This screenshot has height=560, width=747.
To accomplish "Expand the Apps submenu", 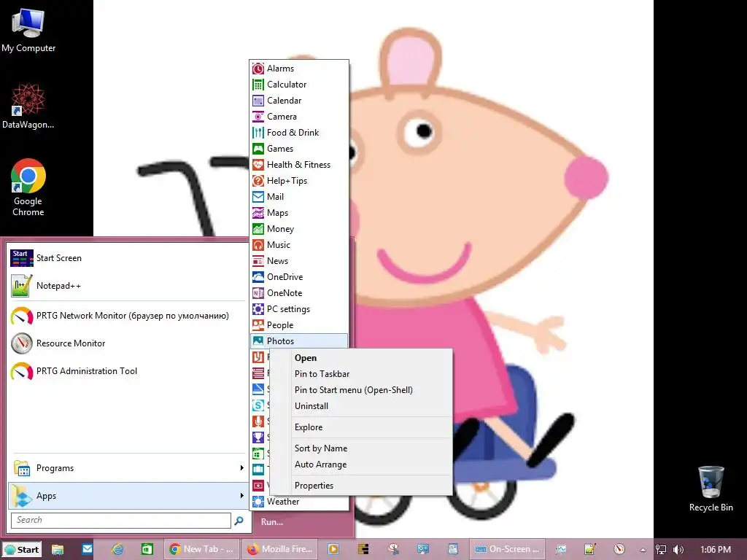I will click(x=127, y=496).
